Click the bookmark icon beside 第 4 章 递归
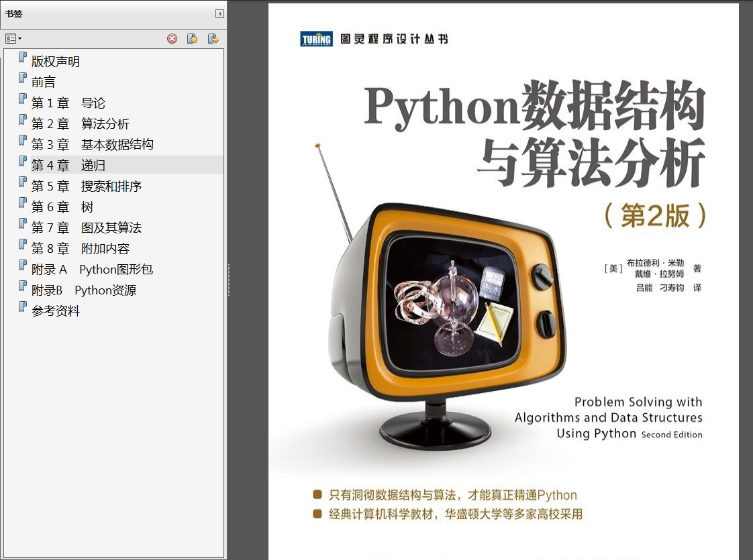753x560 pixels. 23,161
